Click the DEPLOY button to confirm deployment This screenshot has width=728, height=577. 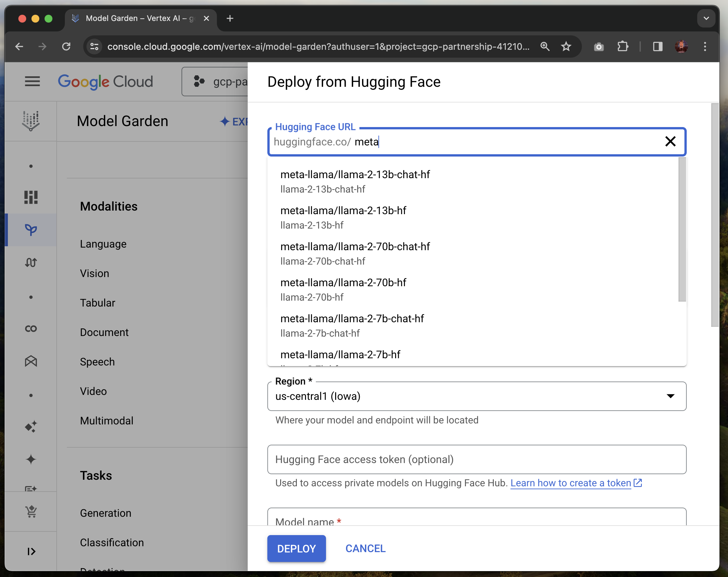coord(296,548)
